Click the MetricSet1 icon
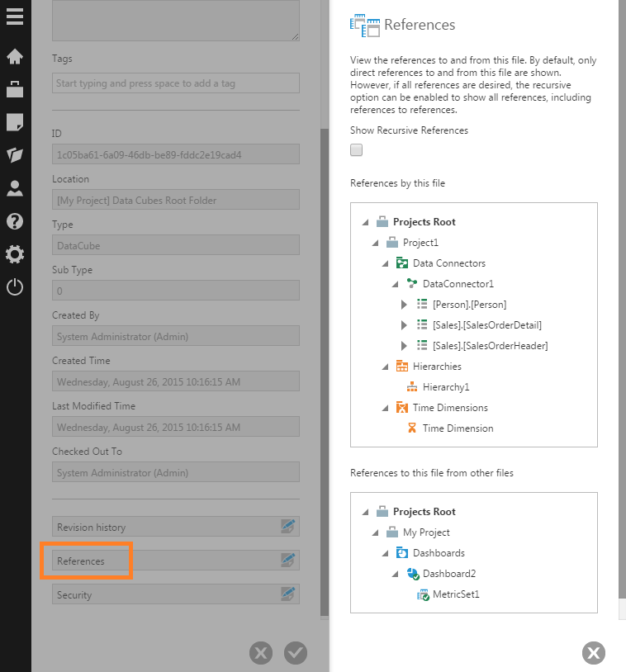 point(423,594)
